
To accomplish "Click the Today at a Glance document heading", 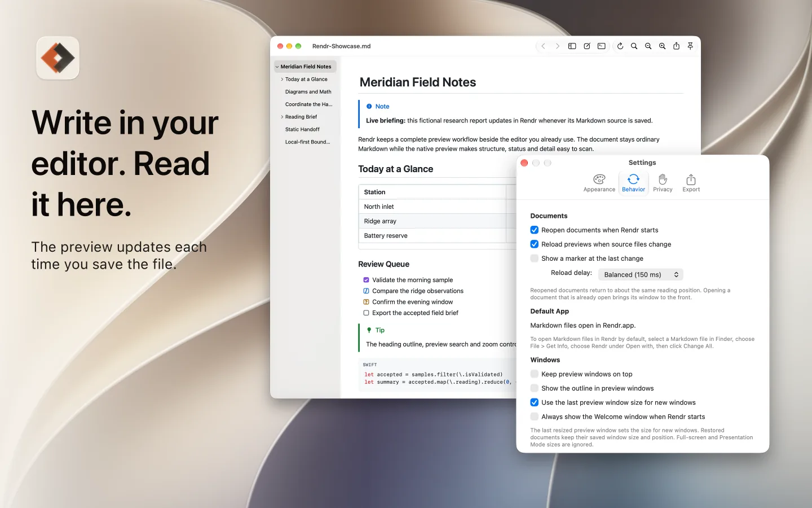I will click(x=395, y=169).
